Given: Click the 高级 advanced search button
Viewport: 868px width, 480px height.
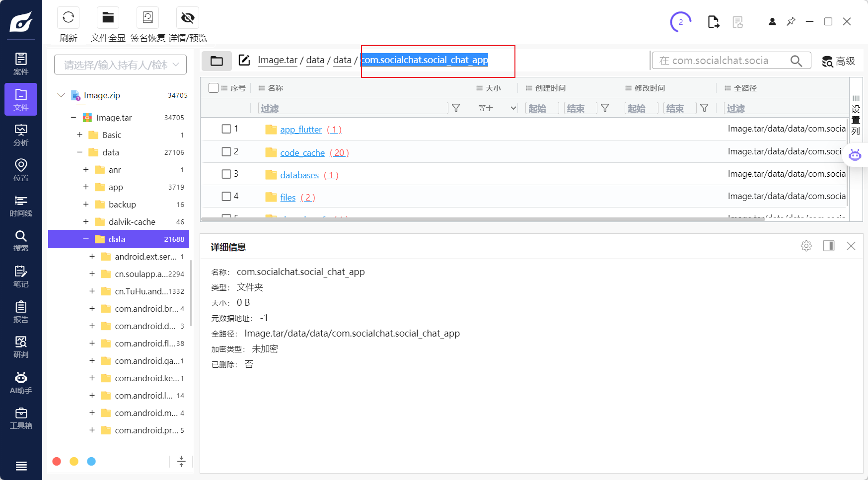Looking at the screenshot, I should tap(839, 61).
